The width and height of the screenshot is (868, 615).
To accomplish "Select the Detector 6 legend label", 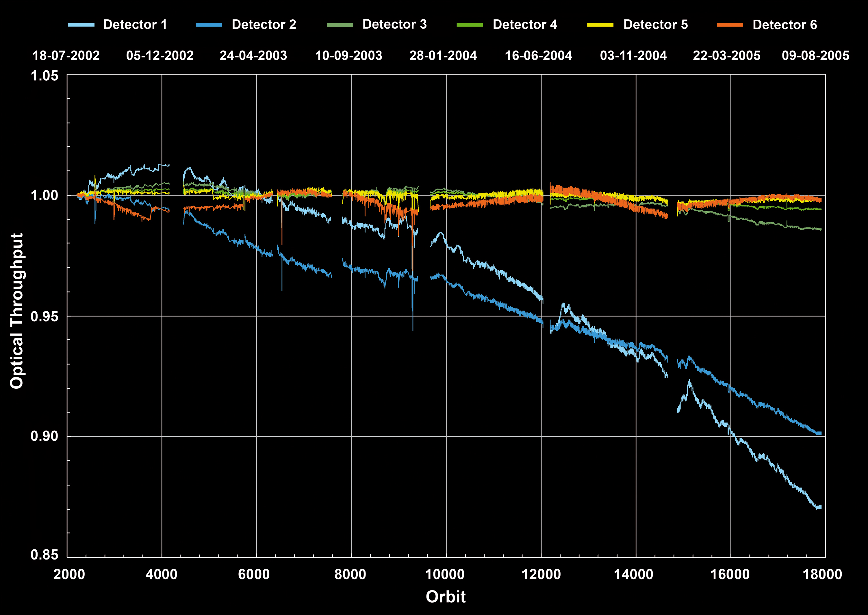I will coord(784,25).
